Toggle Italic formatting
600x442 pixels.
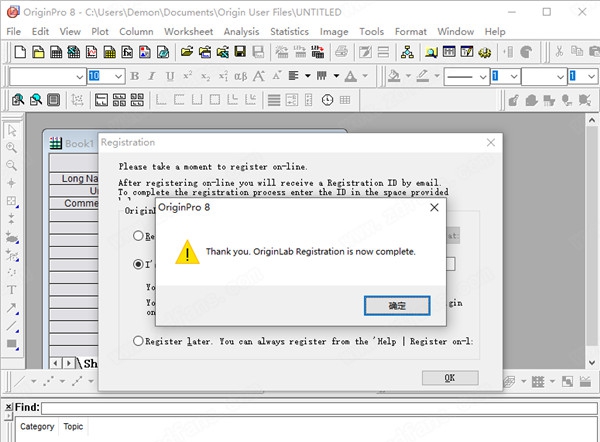click(152, 76)
